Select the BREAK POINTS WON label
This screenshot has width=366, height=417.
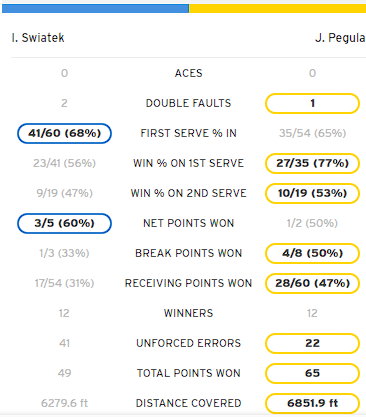point(188,253)
